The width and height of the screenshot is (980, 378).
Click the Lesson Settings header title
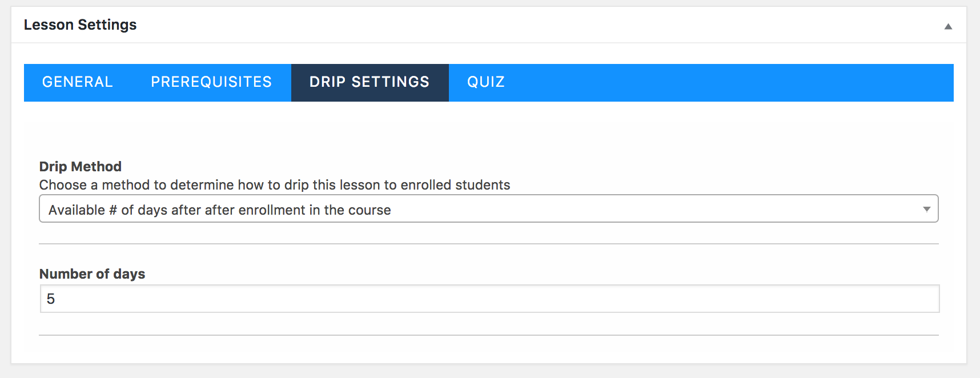(x=81, y=25)
